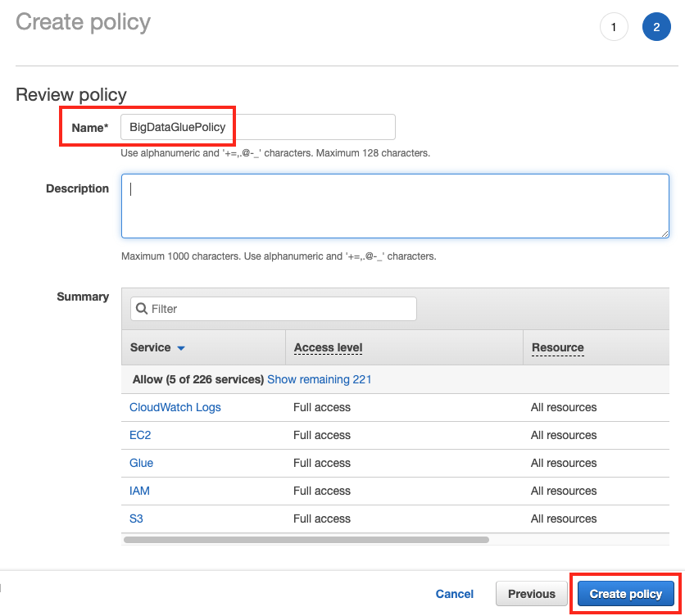Click the Resource column header
Image resolution: width=685 pixels, height=616 pixels.
pyautogui.click(x=557, y=347)
